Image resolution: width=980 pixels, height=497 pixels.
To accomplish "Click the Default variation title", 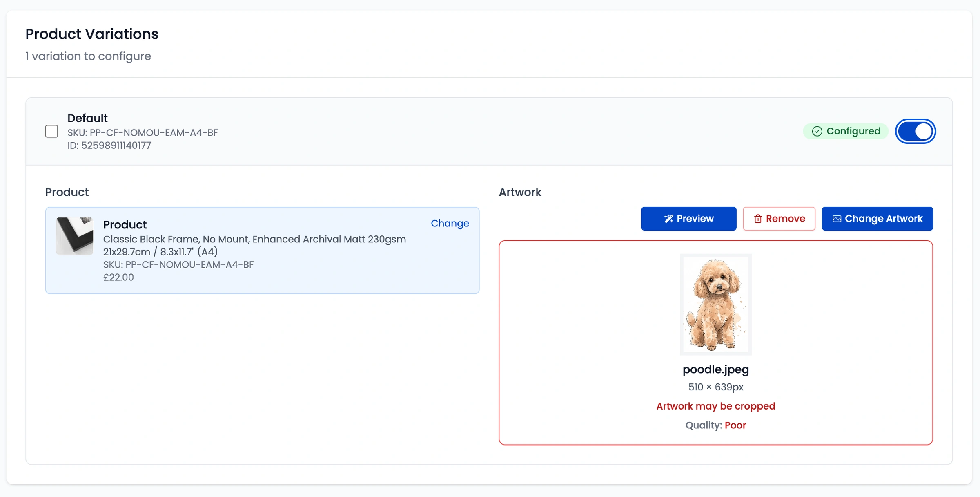I will click(x=87, y=118).
